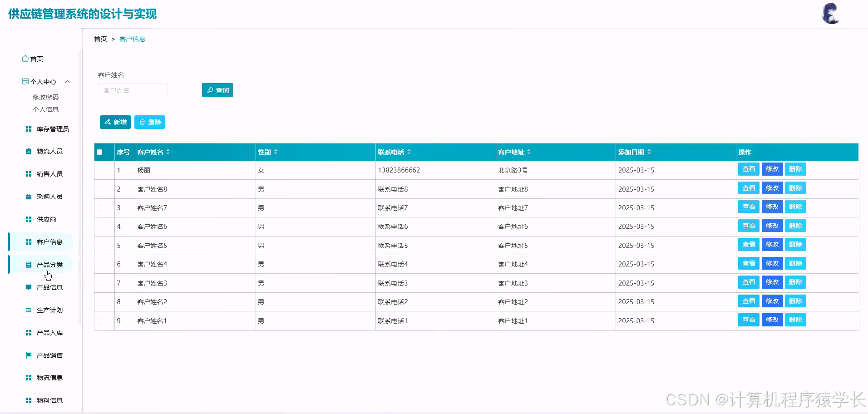This screenshot has width=868, height=414.
Task: Click 首页 in the breadcrumb
Action: coord(100,39)
